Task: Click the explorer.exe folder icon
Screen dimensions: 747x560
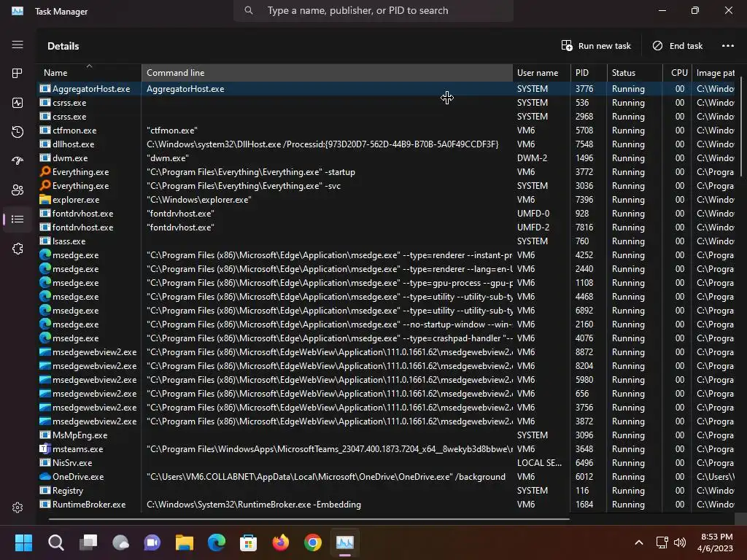Action: [45, 199]
